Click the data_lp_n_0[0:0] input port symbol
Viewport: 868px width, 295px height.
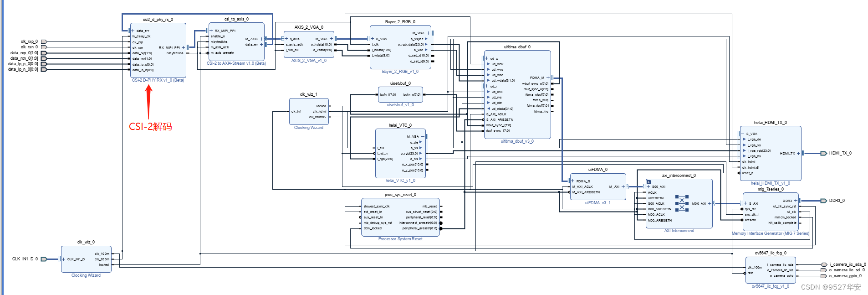pos(44,70)
